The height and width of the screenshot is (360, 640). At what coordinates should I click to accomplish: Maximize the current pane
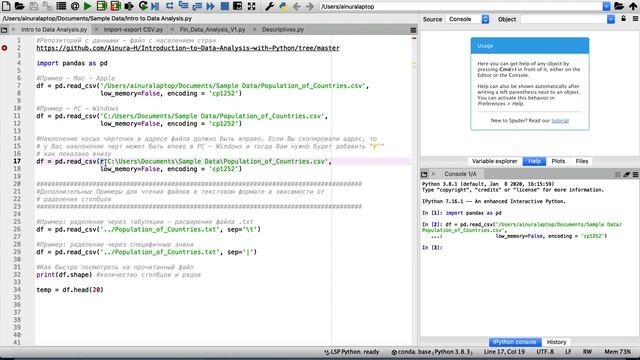click(238, 6)
